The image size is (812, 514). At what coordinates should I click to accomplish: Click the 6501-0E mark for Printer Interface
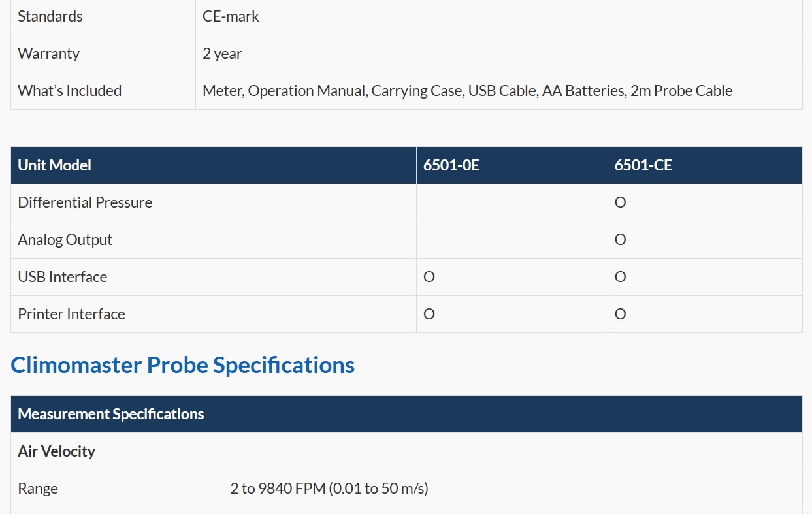click(x=429, y=314)
